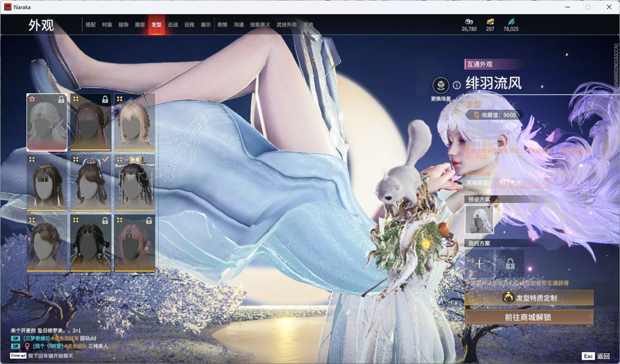Go to the 武技外观 tab

[x=287, y=25]
